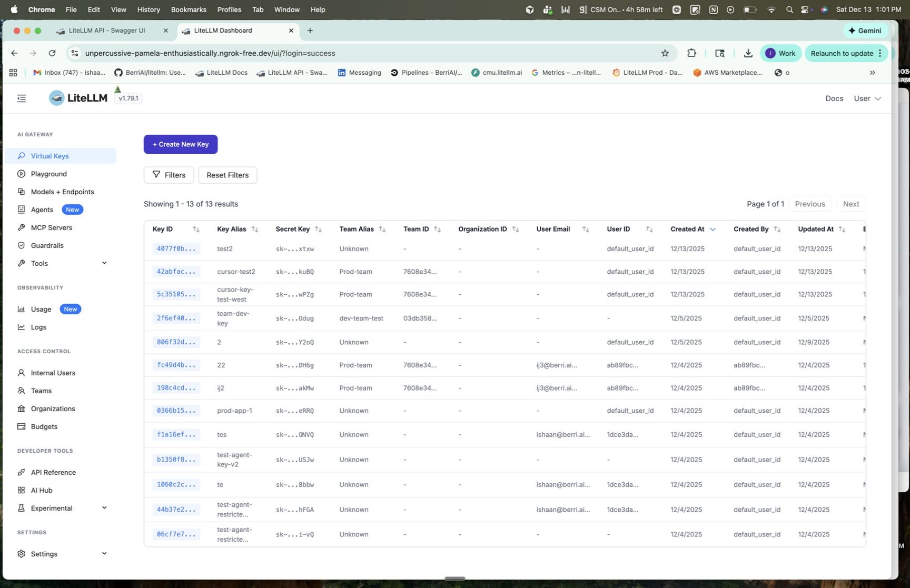Open the Playground page
This screenshot has width=910, height=588.
48,174
